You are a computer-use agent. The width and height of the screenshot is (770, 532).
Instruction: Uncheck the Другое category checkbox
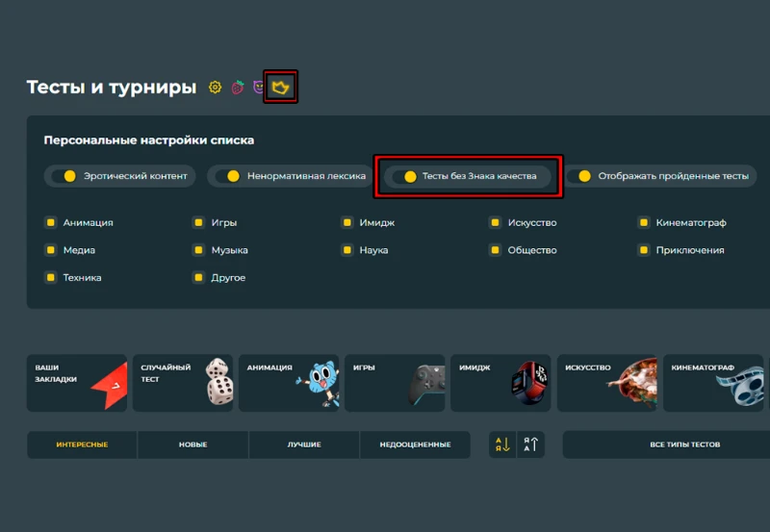coord(199,278)
